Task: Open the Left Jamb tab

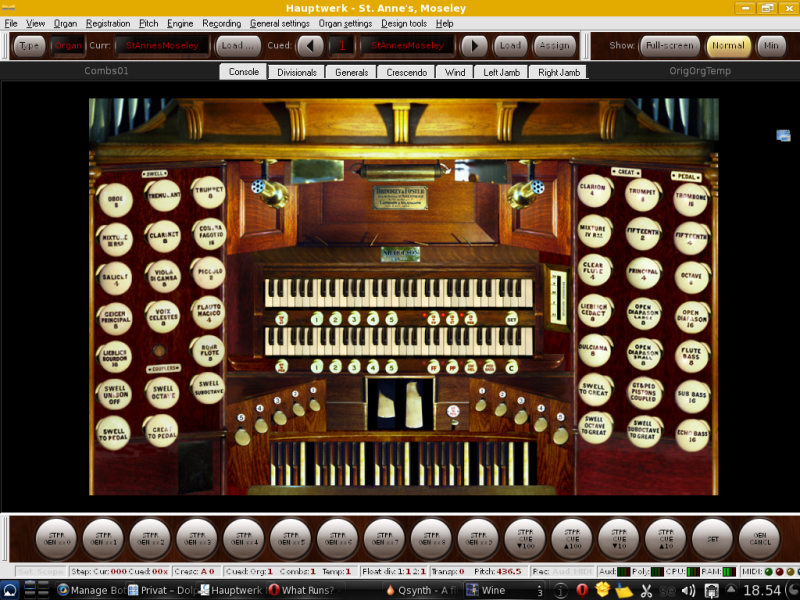Action: pos(502,72)
